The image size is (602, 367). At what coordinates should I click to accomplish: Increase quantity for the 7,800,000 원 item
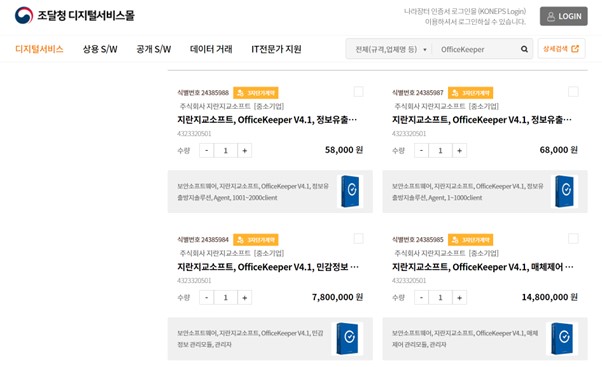[245, 298]
